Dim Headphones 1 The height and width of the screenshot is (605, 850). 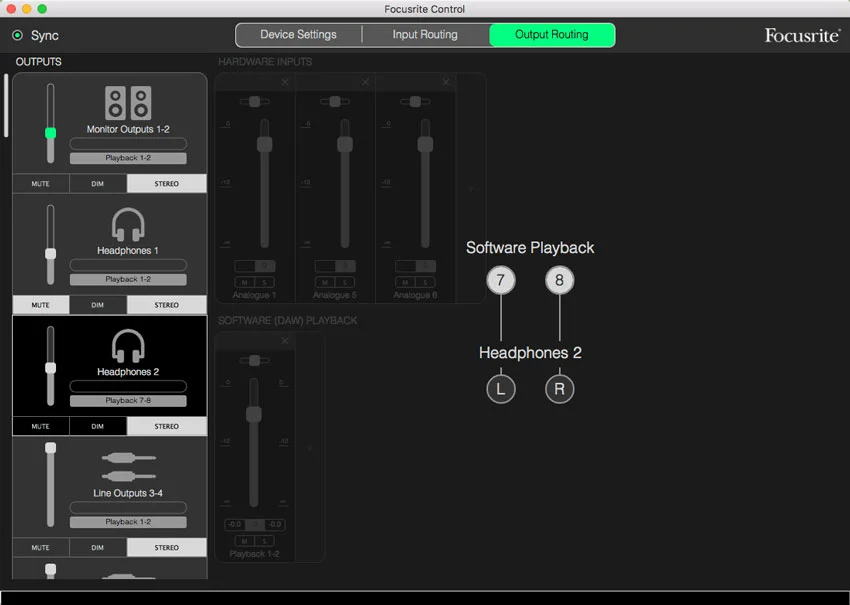(x=98, y=305)
